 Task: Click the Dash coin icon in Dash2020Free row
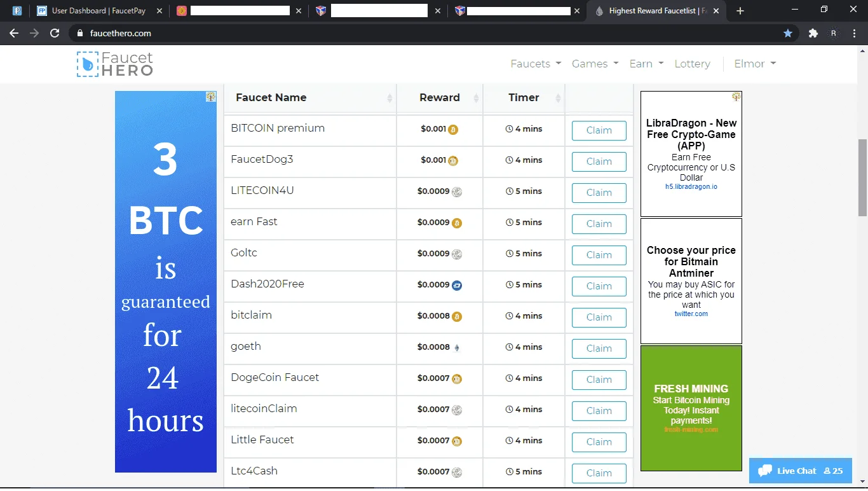tap(457, 286)
